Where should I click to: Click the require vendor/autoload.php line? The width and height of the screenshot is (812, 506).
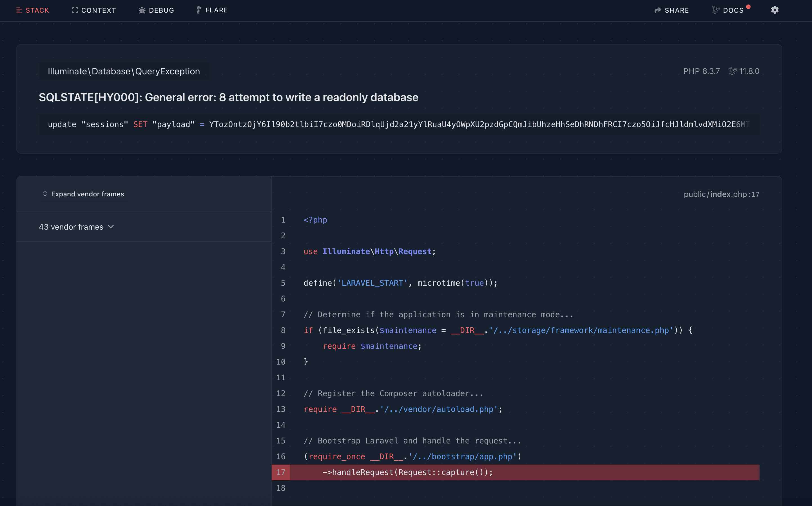point(403,409)
